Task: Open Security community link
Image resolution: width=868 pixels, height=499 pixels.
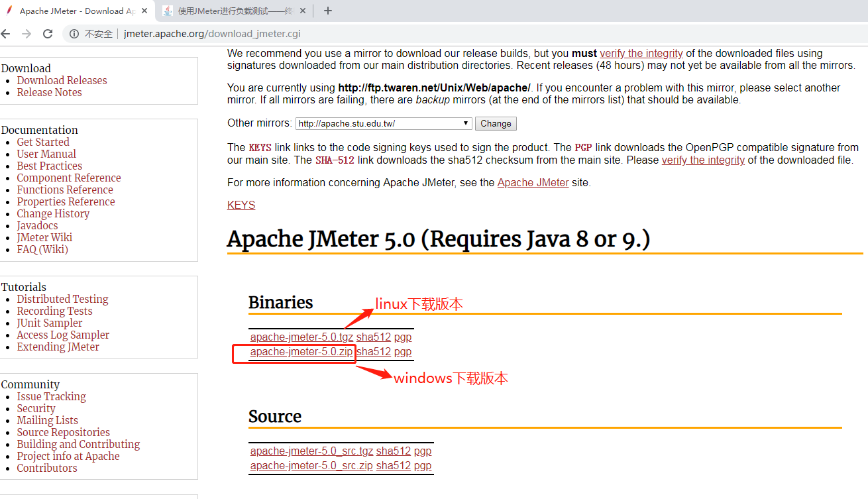Action: coord(36,408)
